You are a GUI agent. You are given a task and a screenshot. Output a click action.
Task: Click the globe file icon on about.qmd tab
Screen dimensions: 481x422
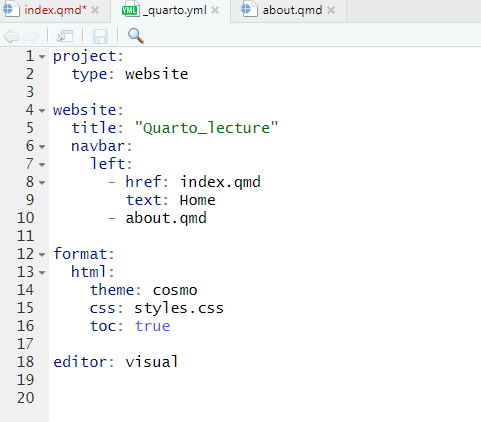tap(249, 9)
